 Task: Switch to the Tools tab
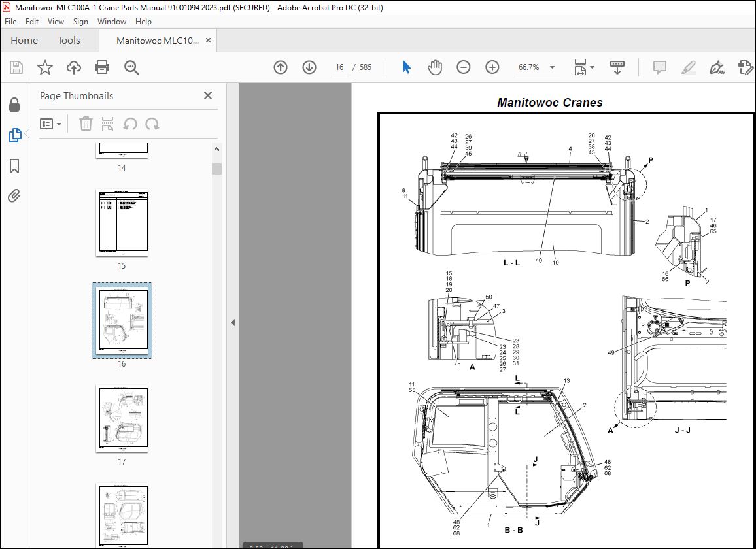click(69, 41)
